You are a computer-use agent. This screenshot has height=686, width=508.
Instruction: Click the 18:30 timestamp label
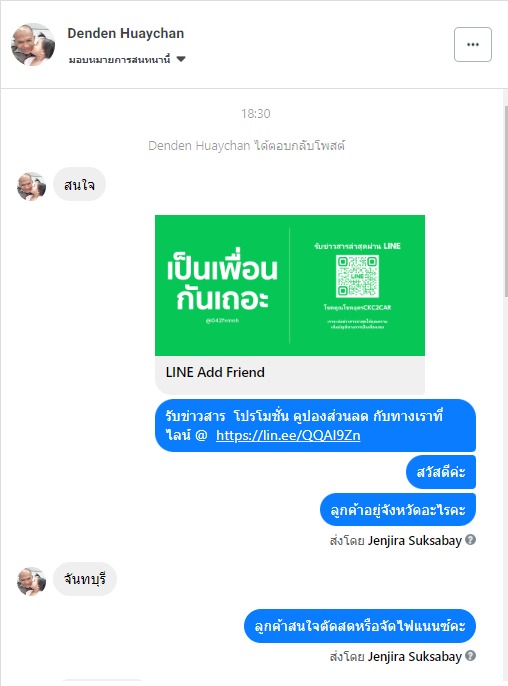pyautogui.click(x=256, y=114)
